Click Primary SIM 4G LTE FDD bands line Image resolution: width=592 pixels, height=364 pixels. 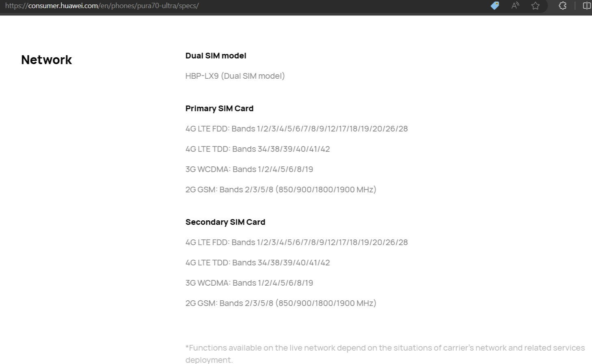[x=296, y=129]
